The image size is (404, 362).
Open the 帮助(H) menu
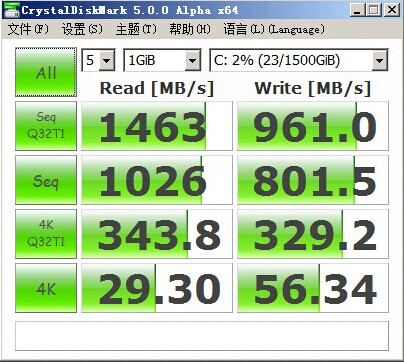(190, 29)
